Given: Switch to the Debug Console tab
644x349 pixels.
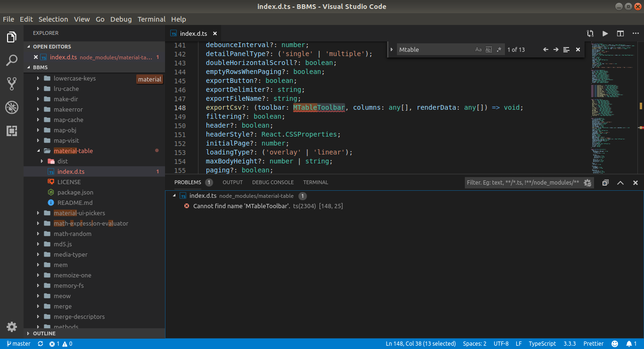Looking at the screenshot, I should point(273,182).
